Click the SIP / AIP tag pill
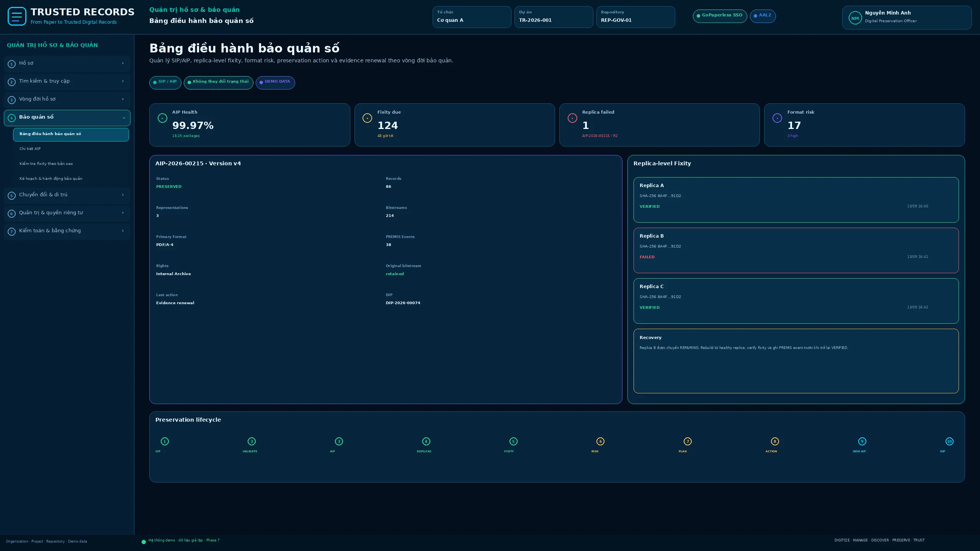This screenshot has width=980, height=551. click(165, 82)
